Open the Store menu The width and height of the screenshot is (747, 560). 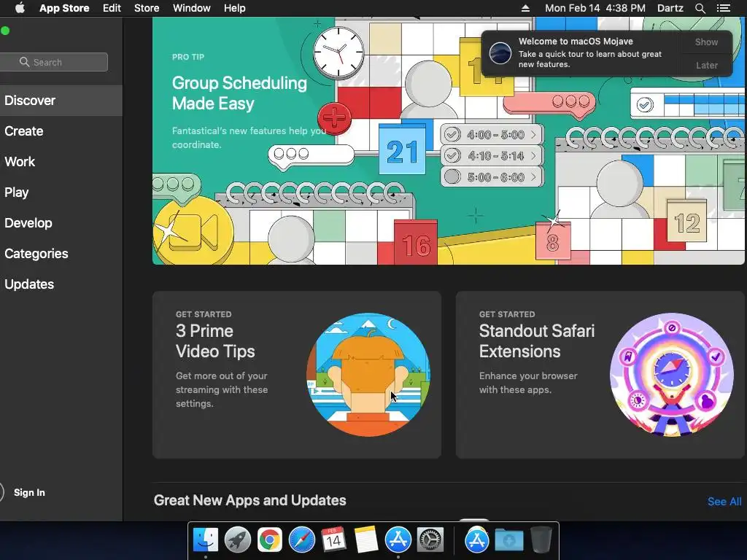147,8
